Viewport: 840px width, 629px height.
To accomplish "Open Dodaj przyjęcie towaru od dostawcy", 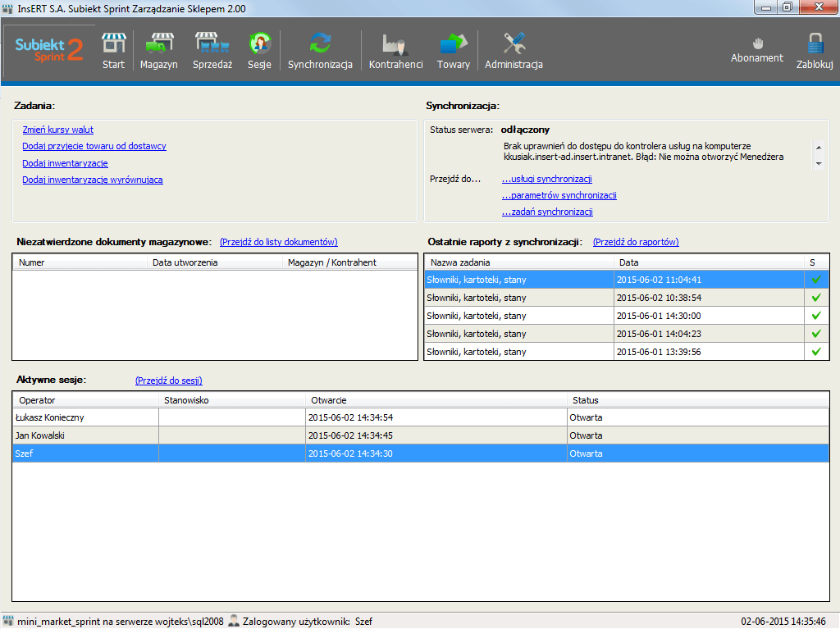I will pyautogui.click(x=94, y=146).
